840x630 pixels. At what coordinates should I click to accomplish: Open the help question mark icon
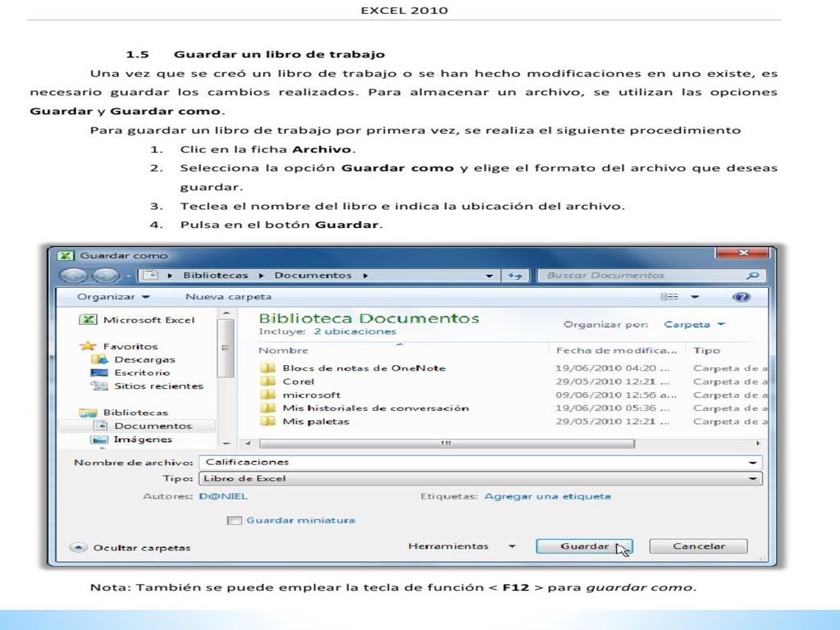742,297
